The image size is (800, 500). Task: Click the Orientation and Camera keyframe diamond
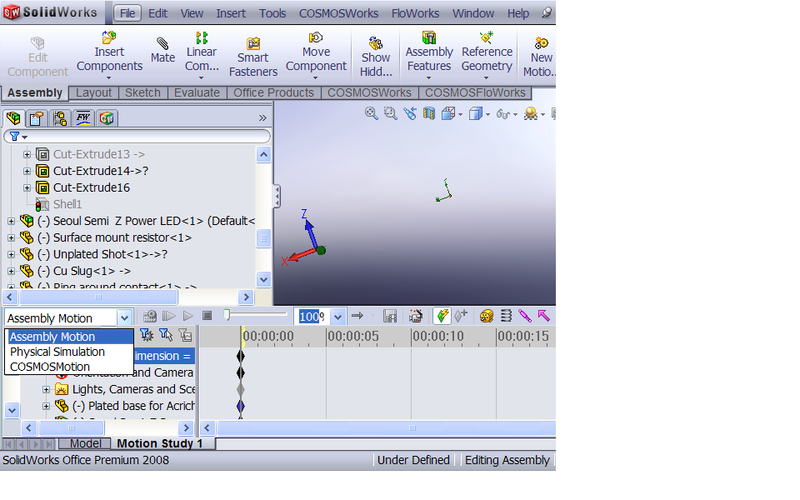[241, 373]
